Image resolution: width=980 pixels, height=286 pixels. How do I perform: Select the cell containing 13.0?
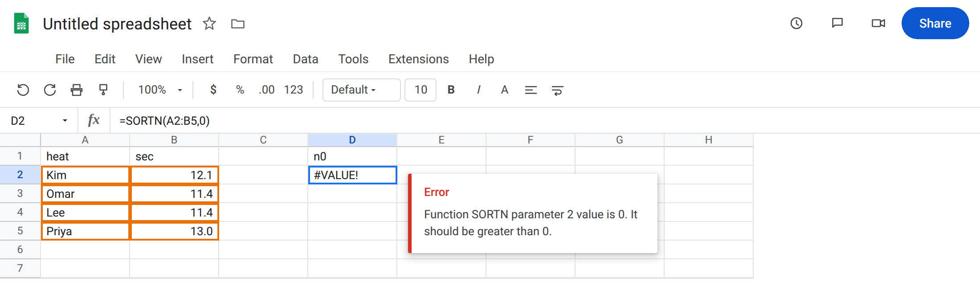(x=174, y=231)
